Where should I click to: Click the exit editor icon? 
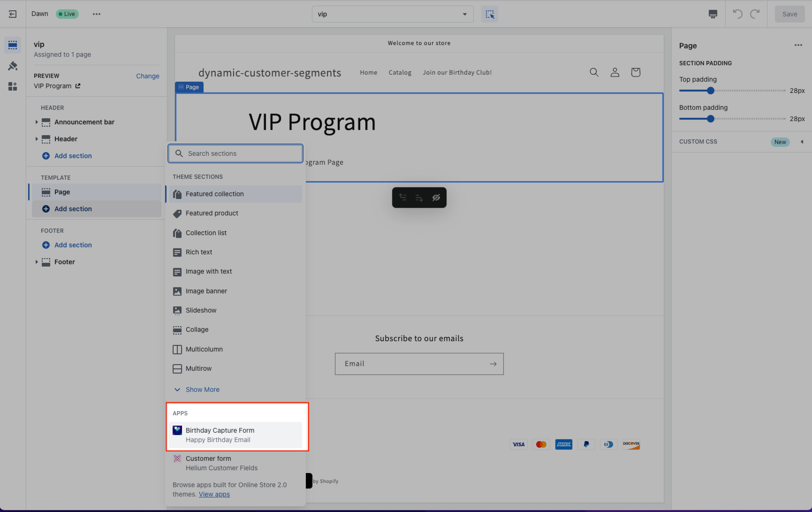[13, 14]
